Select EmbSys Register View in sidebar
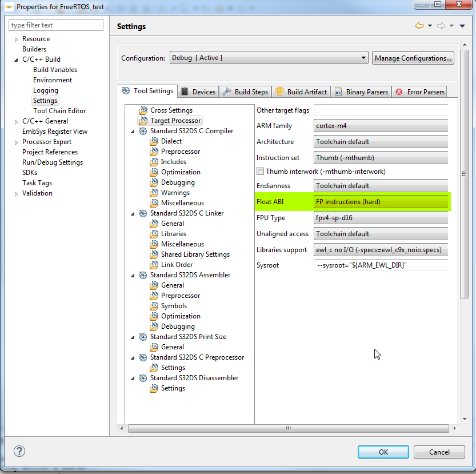The width and height of the screenshot is (476, 474). pos(55,132)
